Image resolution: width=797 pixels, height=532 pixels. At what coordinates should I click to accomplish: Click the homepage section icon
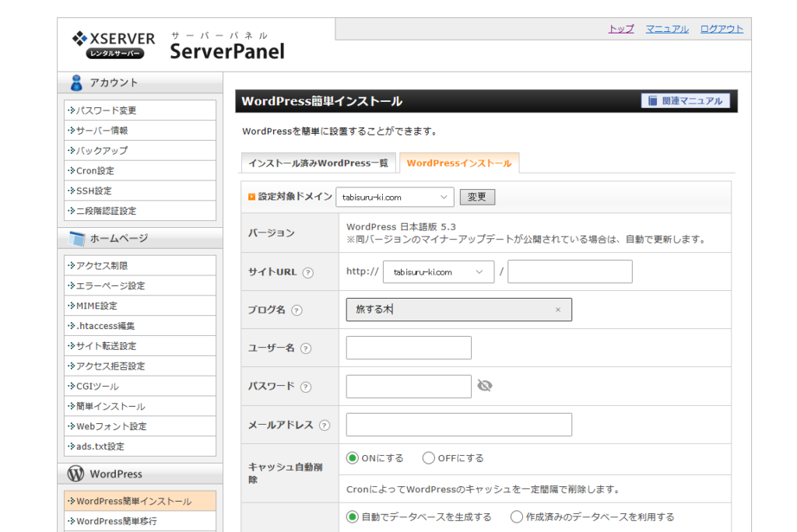77,238
